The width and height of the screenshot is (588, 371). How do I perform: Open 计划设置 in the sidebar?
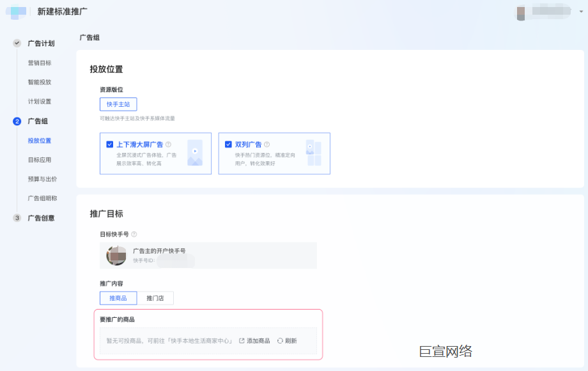pyautogui.click(x=40, y=101)
